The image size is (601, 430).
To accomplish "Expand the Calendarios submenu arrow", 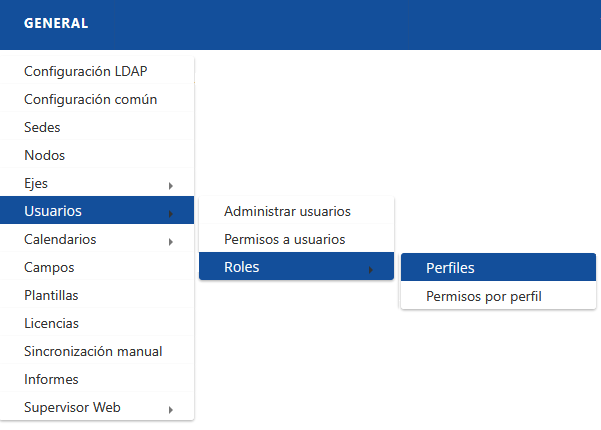I will pos(171,241).
